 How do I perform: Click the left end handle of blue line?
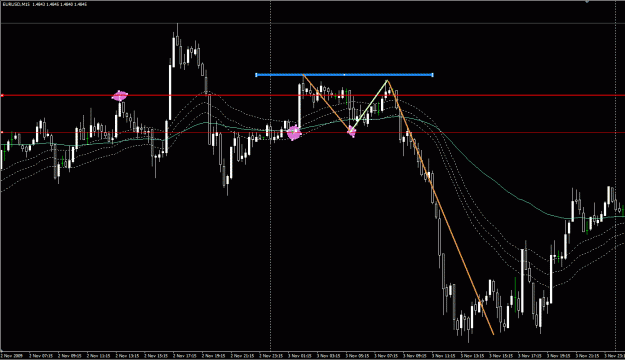coord(256,75)
